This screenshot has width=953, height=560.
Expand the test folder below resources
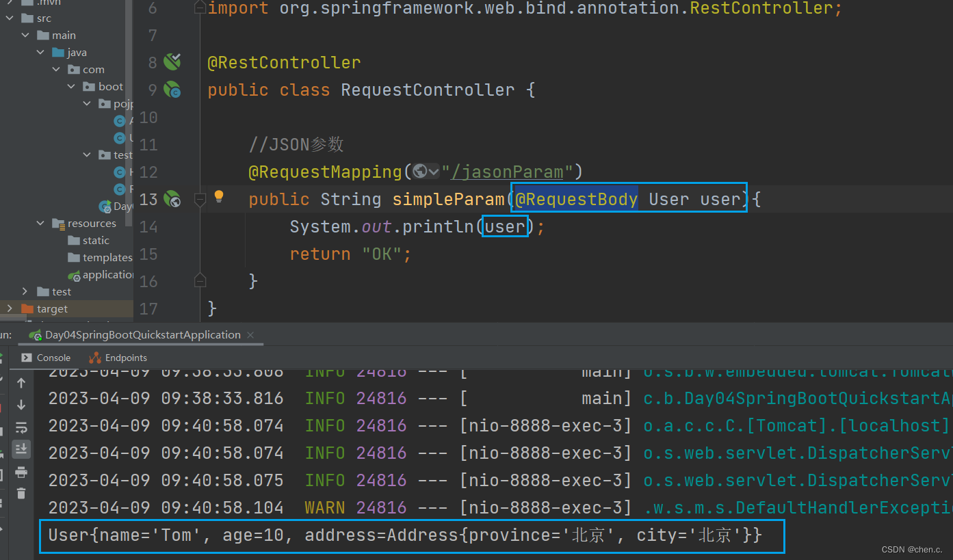[x=25, y=291]
